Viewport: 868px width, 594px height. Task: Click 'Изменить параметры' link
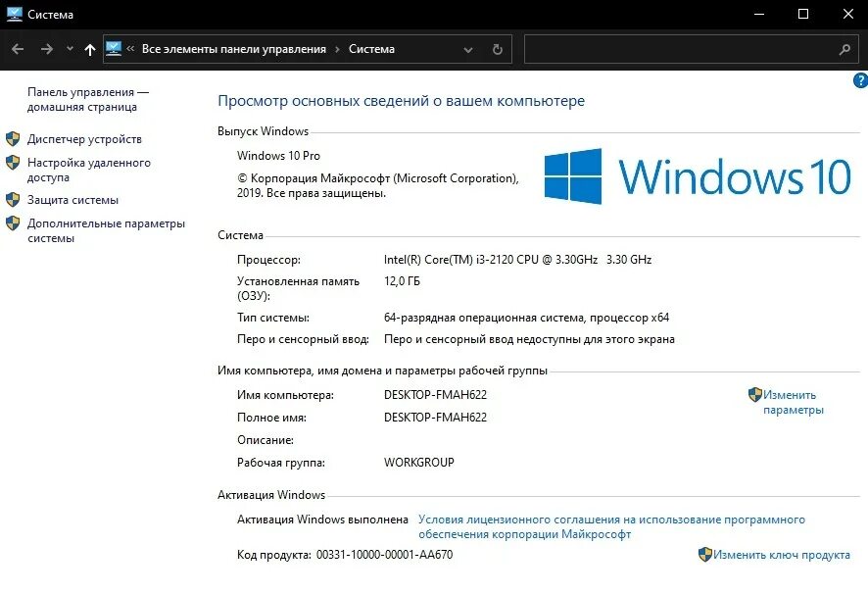coord(794,402)
